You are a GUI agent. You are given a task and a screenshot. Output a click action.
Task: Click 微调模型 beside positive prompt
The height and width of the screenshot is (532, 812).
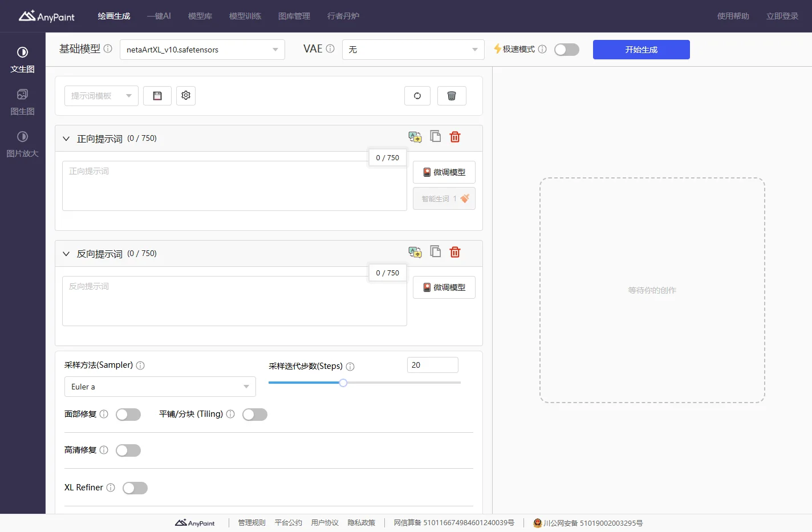[444, 172]
